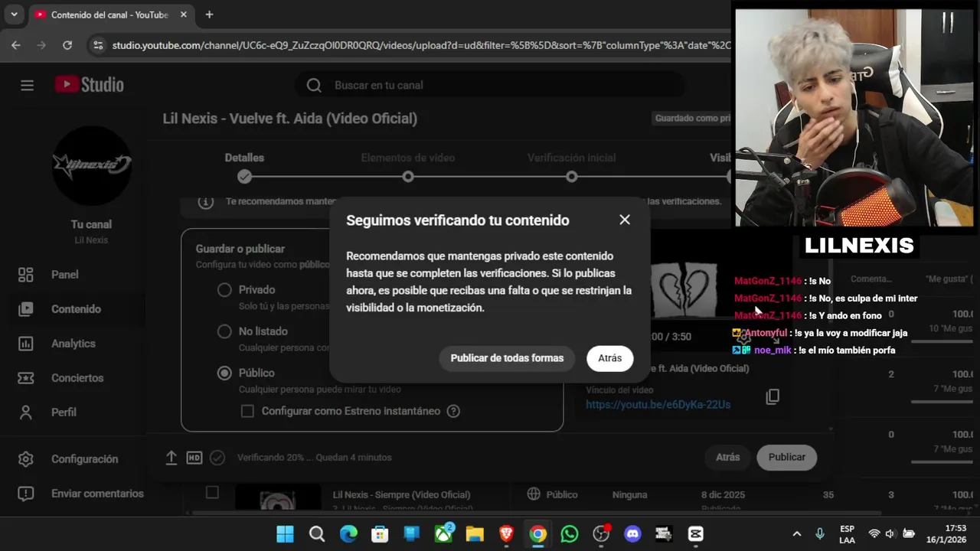Click the upload status arrow icon
The image size is (980, 551).
(x=171, y=458)
